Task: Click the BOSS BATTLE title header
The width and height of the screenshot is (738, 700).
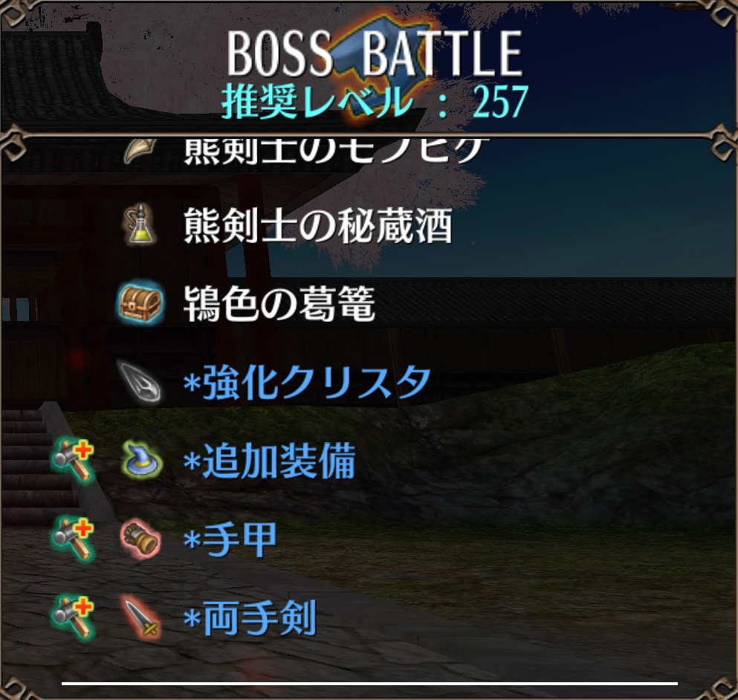Action: point(375,52)
